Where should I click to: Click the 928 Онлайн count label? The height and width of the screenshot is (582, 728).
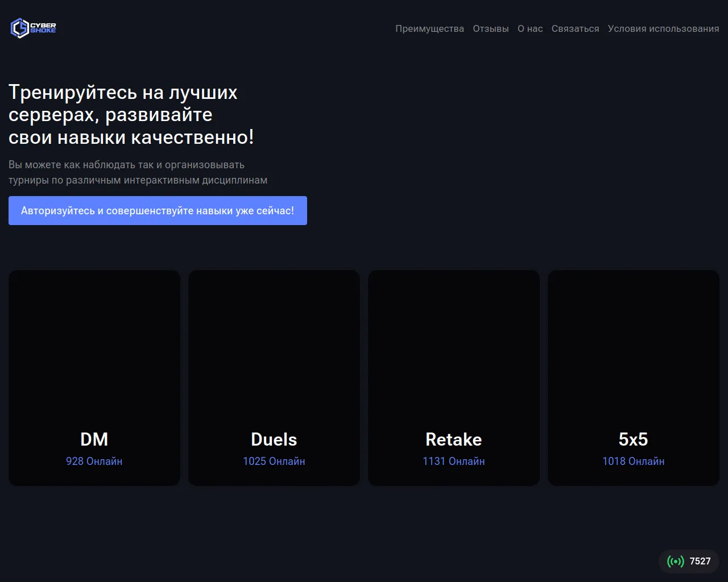click(x=94, y=462)
